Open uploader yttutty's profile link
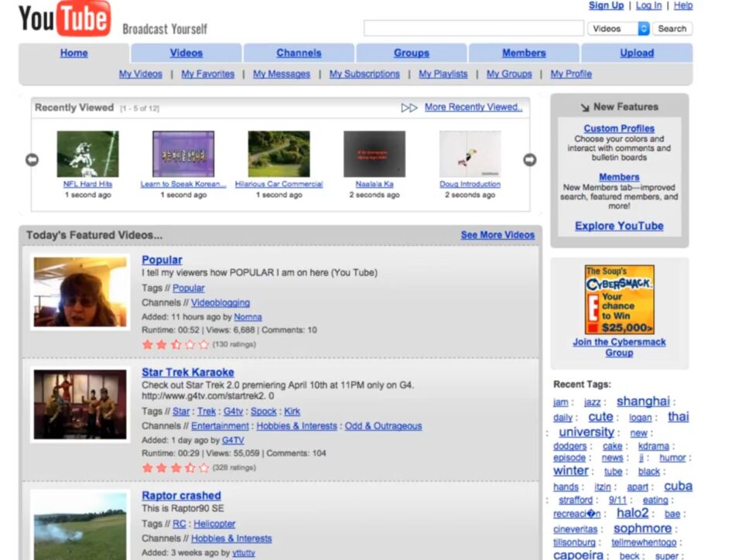The image size is (749, 560). (244, 553)
